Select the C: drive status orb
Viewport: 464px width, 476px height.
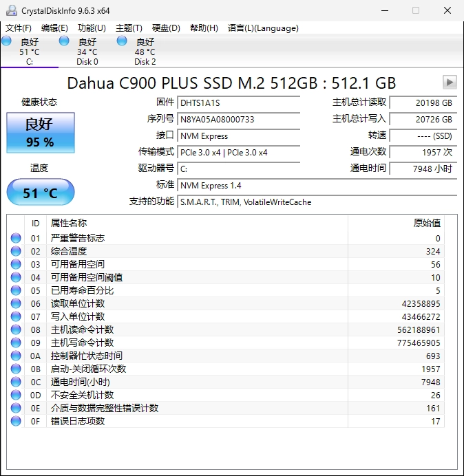[7, 41]
